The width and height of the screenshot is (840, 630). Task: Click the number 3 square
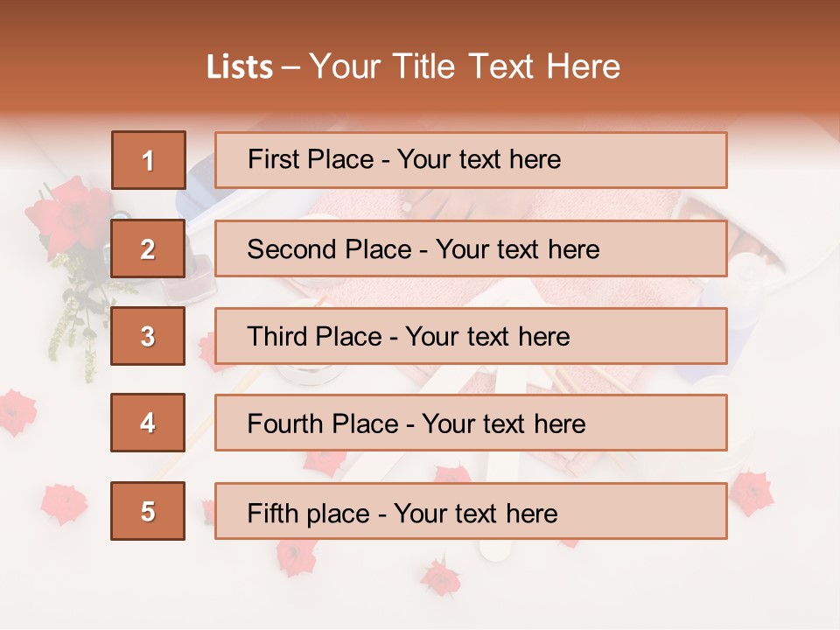click(x=148, y=336)
